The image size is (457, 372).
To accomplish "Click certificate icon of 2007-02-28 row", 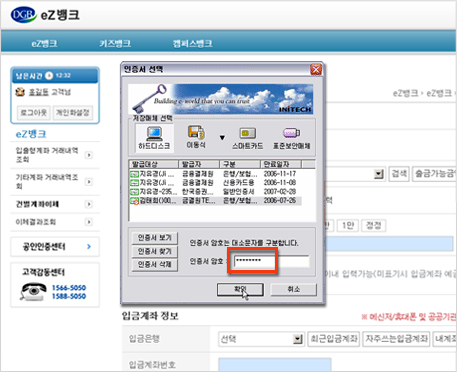I will (x=134, y=192).
